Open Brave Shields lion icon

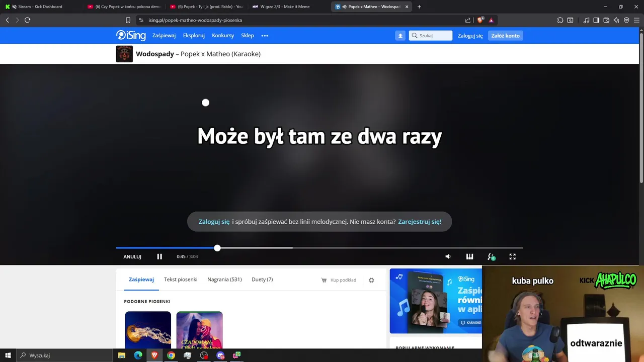point(480,20)
